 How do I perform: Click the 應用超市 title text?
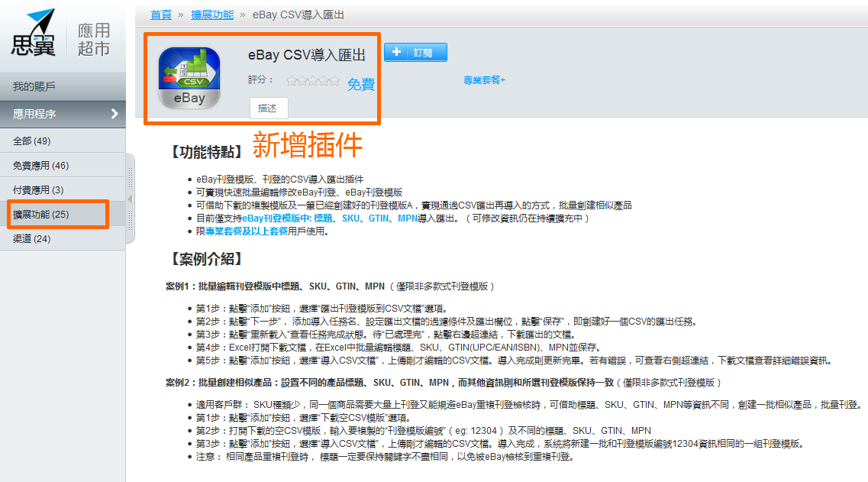[x=94, y=39]
